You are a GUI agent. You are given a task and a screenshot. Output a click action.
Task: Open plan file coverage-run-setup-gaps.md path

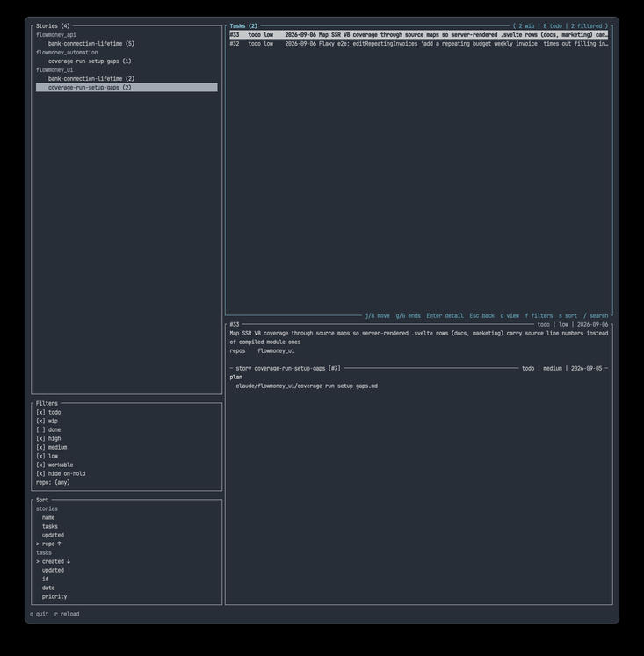307,386
